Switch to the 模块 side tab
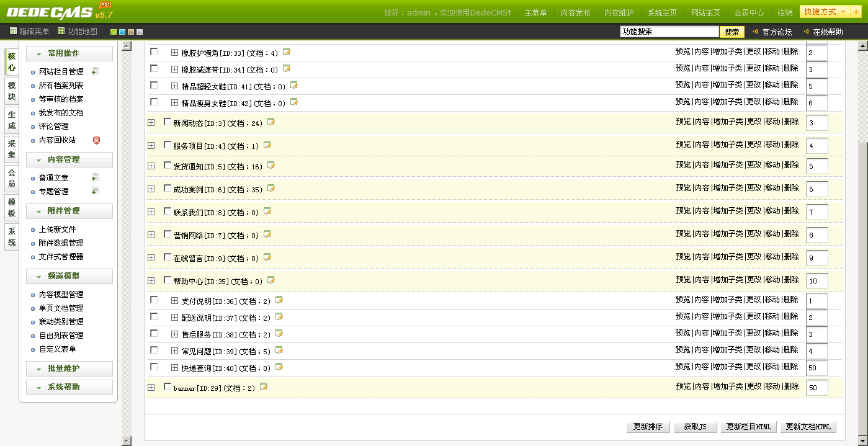 pos(12,91)
